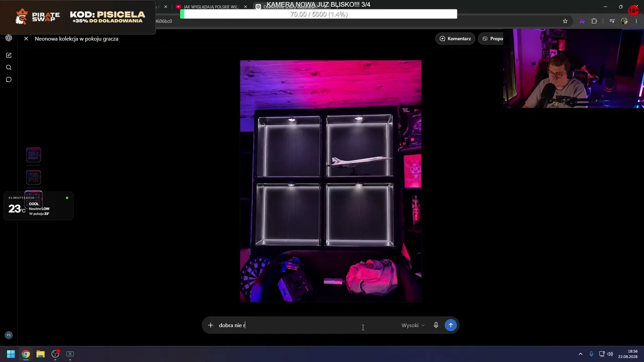Open the generated neon shelf image
The height and width of the screenshot is (362, 644).
click(331, 181)
